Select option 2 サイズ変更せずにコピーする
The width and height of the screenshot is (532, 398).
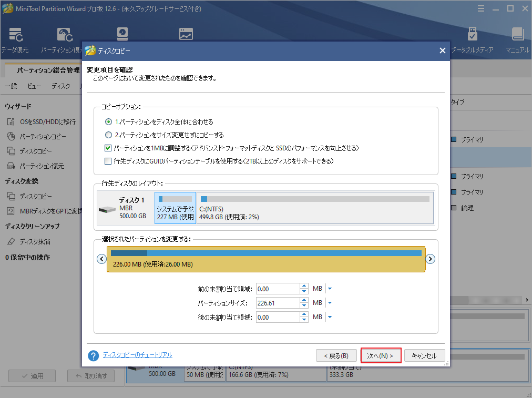click(x=109, y=135)
